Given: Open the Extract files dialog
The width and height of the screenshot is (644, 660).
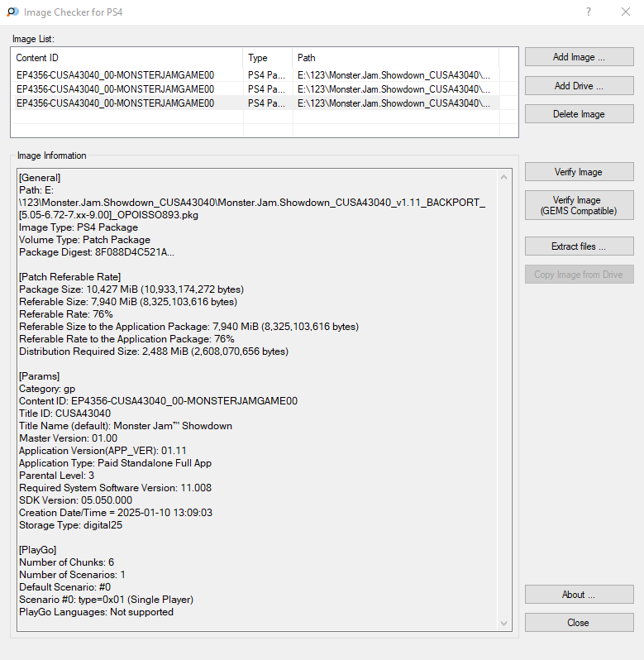Looking at the screenshot, I should coord(579,246).
